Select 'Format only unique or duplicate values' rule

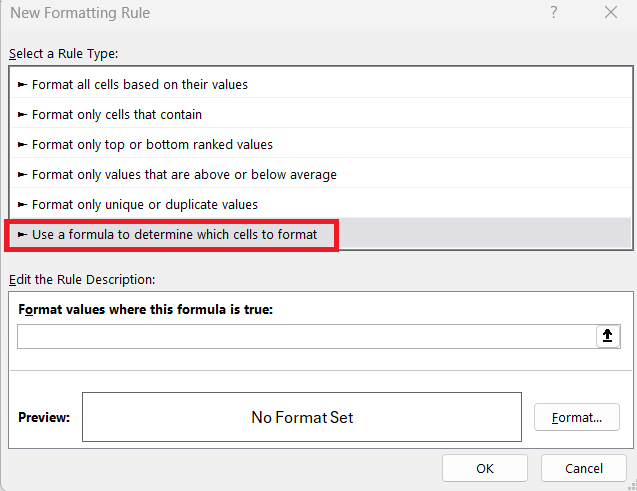[x=321, y=204]
